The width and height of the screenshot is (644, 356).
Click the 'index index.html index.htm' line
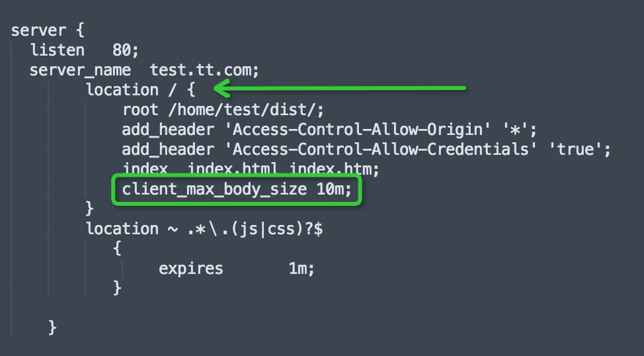tap(251, 169)
